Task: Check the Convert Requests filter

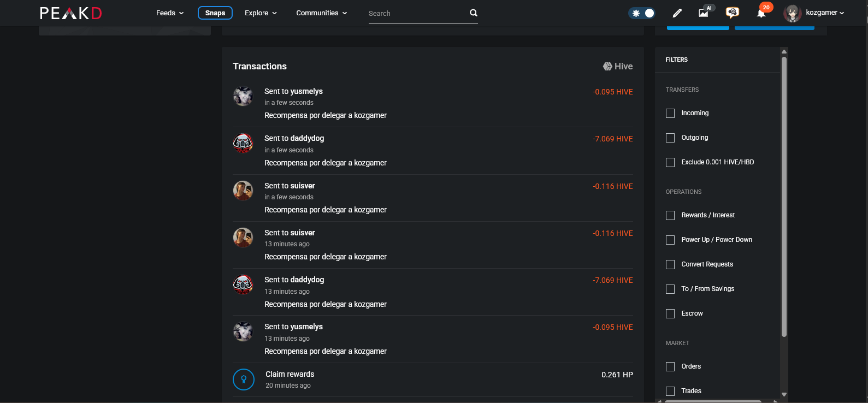Action: click(x=670, y=264)
